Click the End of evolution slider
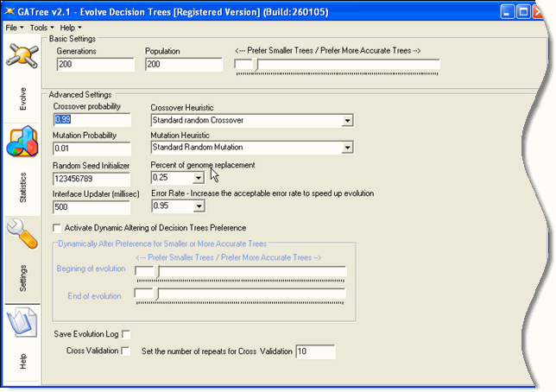Image resolution: width=556 pixels, height=392 pixels. coord(240,296)
